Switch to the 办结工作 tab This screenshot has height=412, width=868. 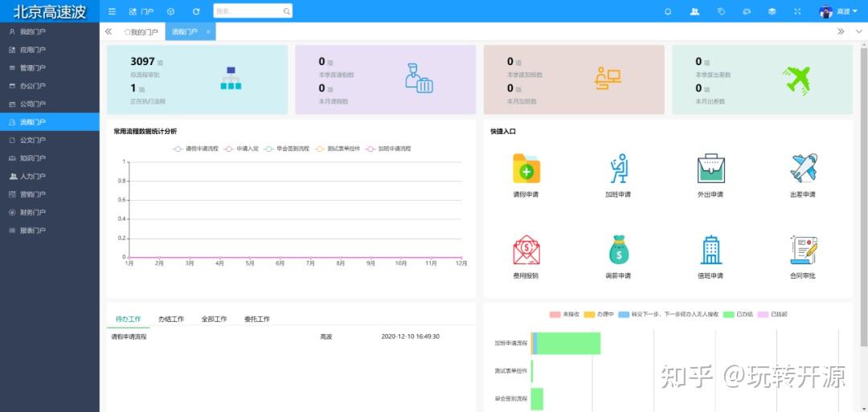tap(171, 319)
